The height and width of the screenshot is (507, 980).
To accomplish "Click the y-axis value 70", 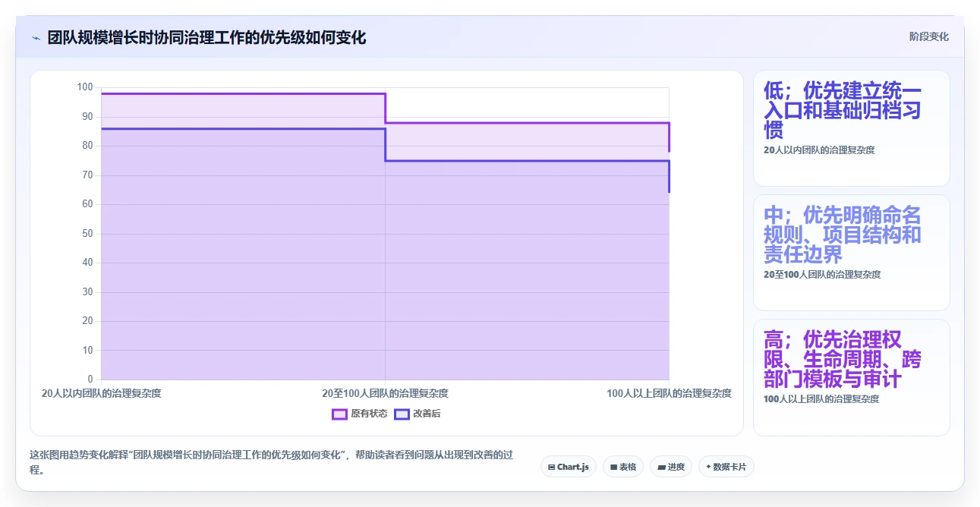I will click(87, 175).
